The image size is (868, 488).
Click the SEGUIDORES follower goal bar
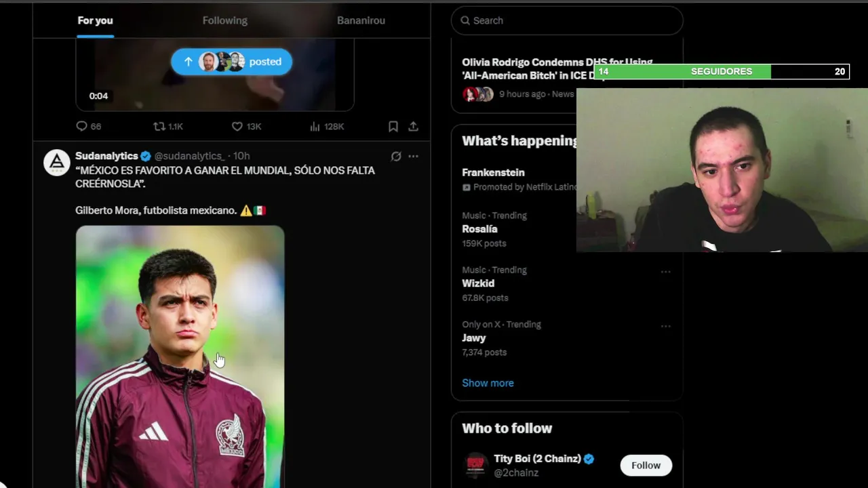(722, 71)
